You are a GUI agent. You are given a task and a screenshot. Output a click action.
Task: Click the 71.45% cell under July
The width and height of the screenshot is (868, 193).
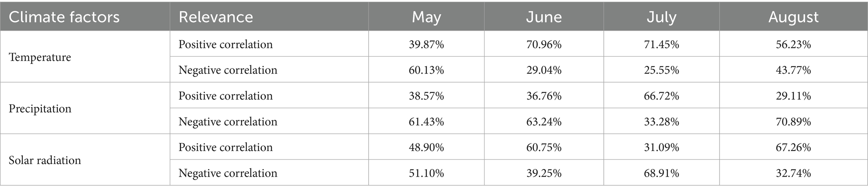tap(661, 44)
